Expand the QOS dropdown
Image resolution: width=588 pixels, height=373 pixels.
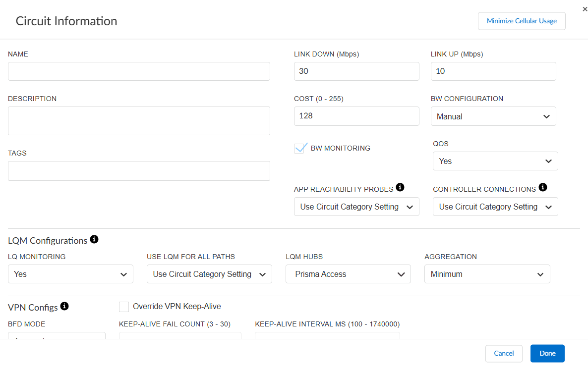coord(495,161)
